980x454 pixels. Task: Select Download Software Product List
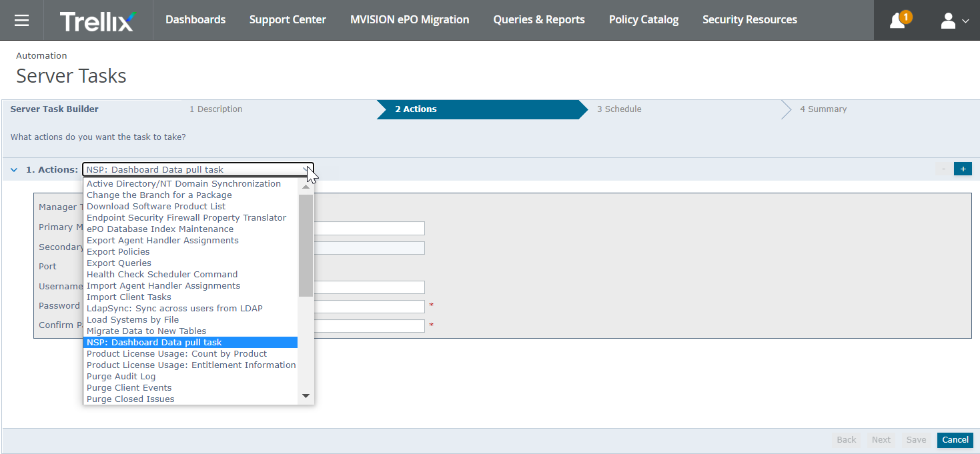click(191, 207)
